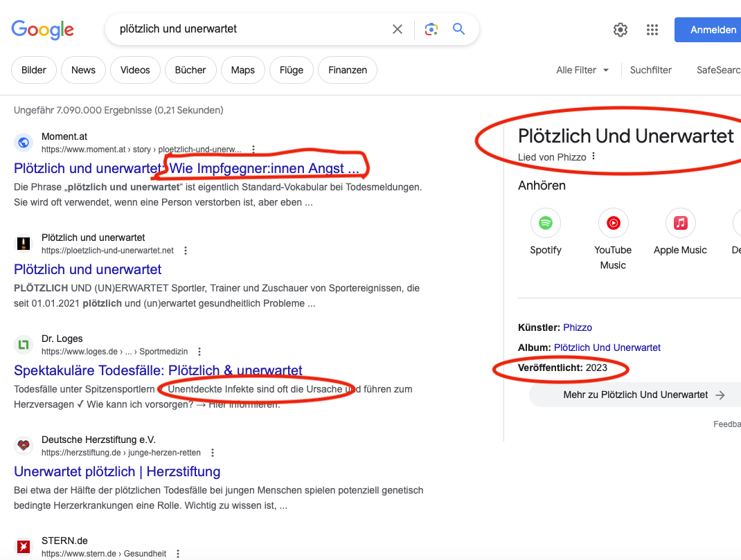Open 'Spektakuläre Todesfälle: Plötzlich & unerwartet' result
This screenshot has width=741, height=560.
click(x=158, y=370)
